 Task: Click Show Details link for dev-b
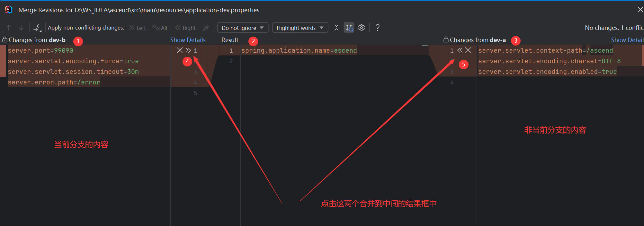[188, 40]
